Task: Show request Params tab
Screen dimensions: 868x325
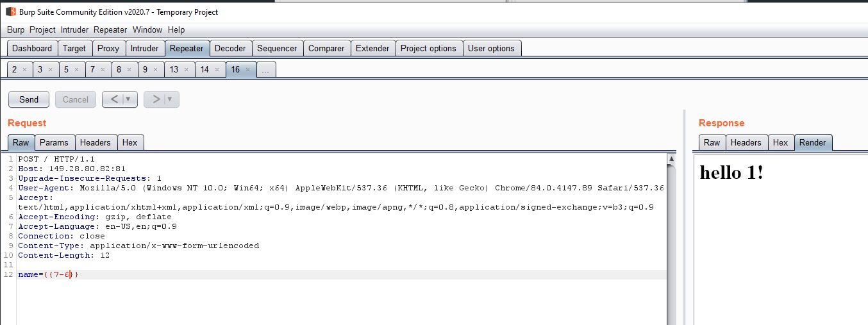Action: click(54, 142)
